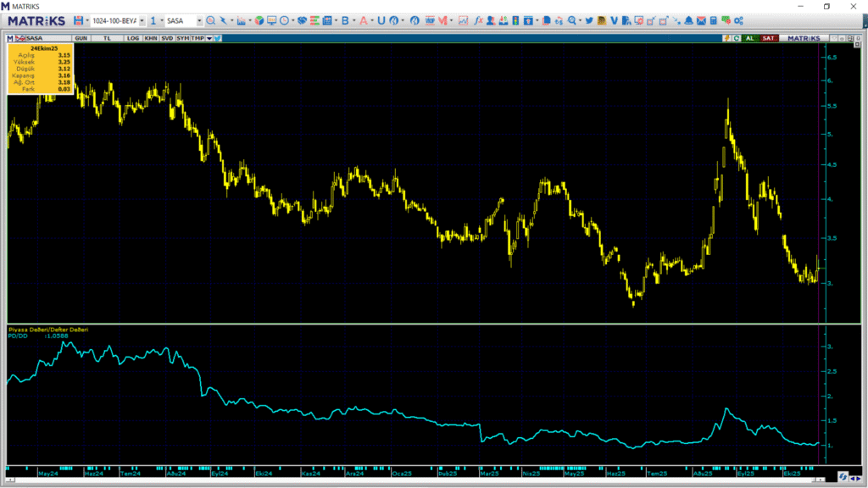This screenshot has width=868, height=488.
Task: Click the save layout floppy disk icon
Action: [78, 20]
